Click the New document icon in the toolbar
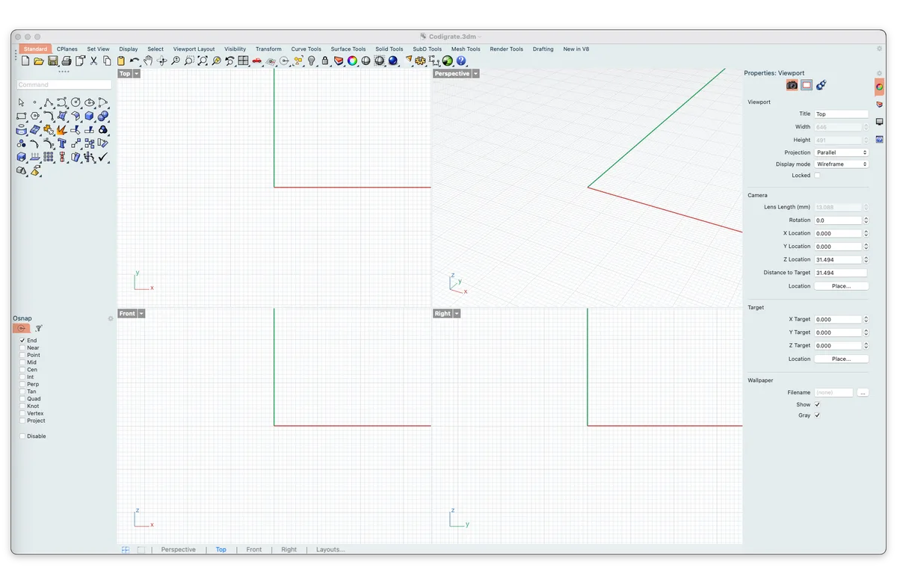The height and width of the screenshot is (588, 897). pyautogui.click(x=25, y=61)
